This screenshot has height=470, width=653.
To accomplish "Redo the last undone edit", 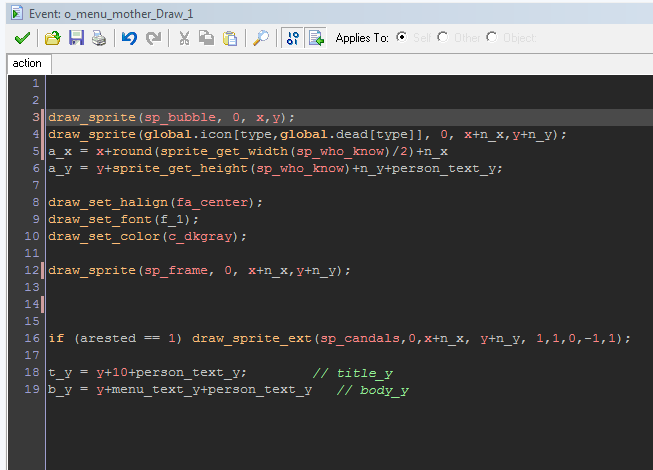I will (x=153, y=38).
